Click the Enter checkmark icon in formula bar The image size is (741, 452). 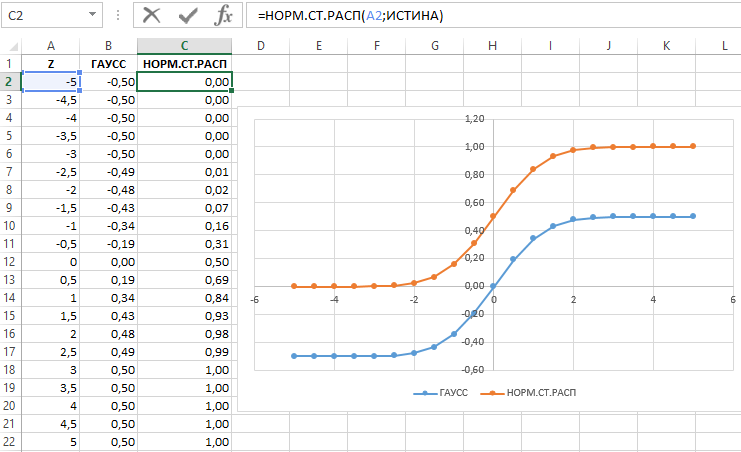tap(188, 15)
